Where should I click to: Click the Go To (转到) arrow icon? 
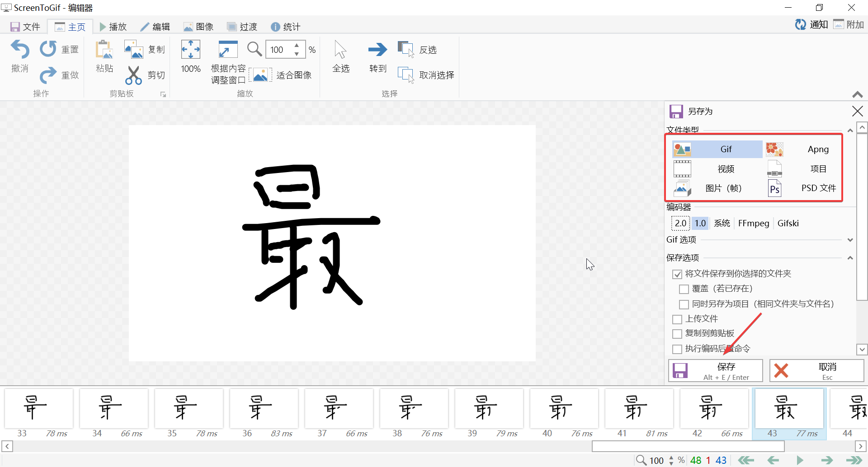[378, 50]
